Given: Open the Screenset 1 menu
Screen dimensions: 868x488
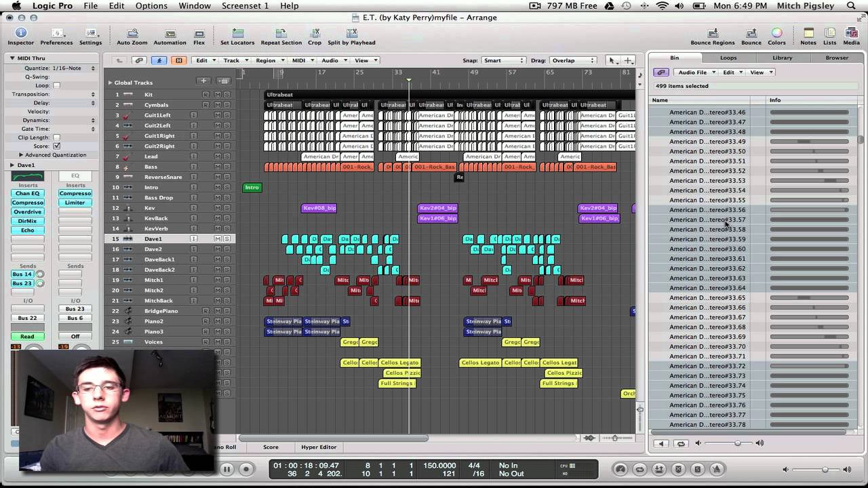Looking at the screenshot, I should 245,5.
